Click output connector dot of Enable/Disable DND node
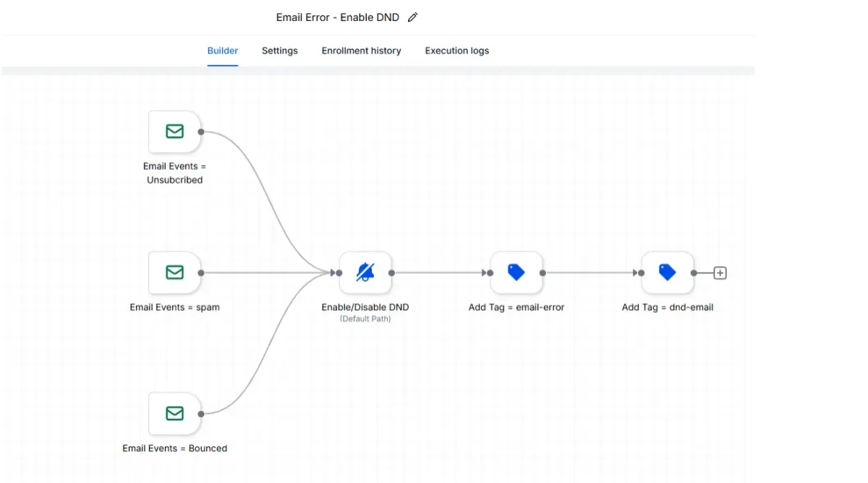The width and height of the screenshot is (868, 483). (x=391, y=273)
